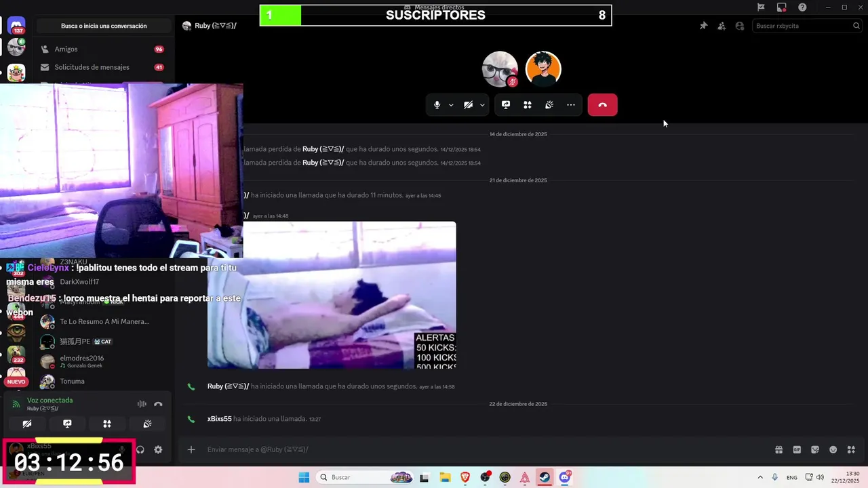The width and height of the screenshot is (868, 488).
Task: Click the orange-background avatar in call
Action: tap(543, 68)
